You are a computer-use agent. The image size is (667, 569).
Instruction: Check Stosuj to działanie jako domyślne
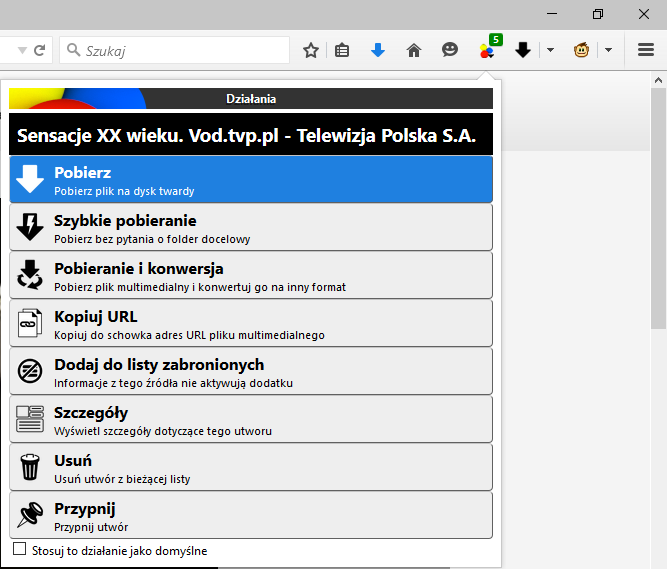(20, 549)
